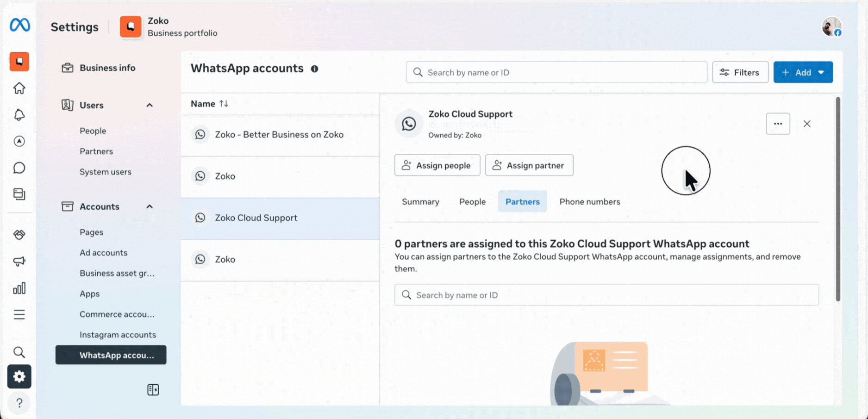Image resolution: width=868 pixels, height=419 pixels.
Task: Select Zoko - Better Business on Zoko row
Action: (280, 135)
